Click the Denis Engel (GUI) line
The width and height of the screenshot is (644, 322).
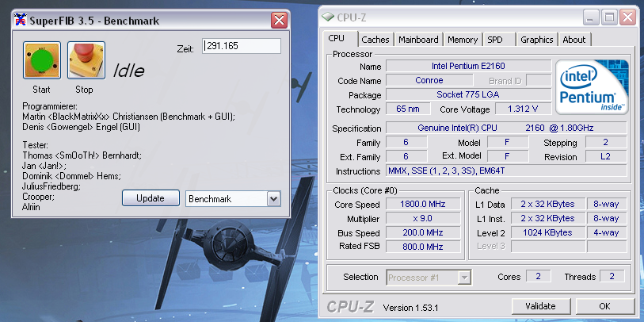pyautogui.click(x=82, y=127)
